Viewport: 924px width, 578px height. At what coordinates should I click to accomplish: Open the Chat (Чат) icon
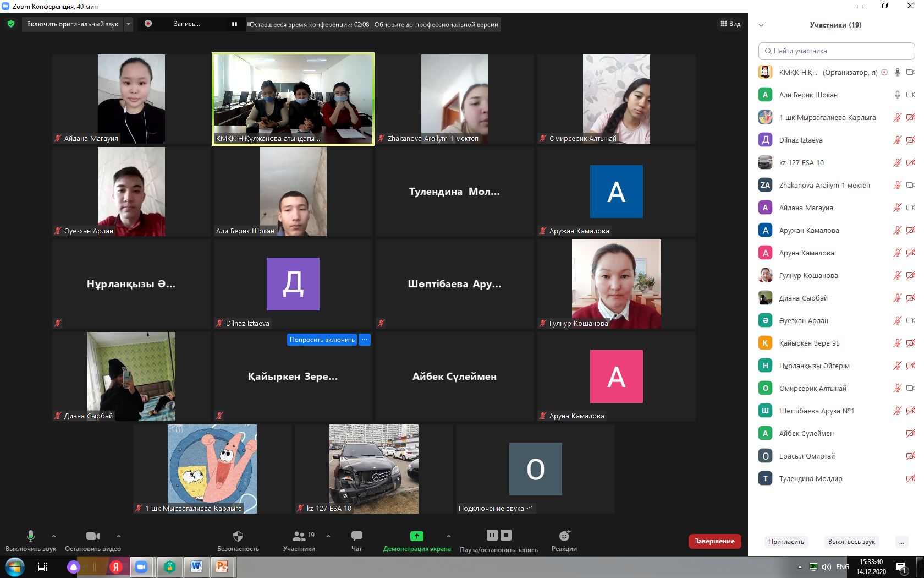(x=356, y=536)
